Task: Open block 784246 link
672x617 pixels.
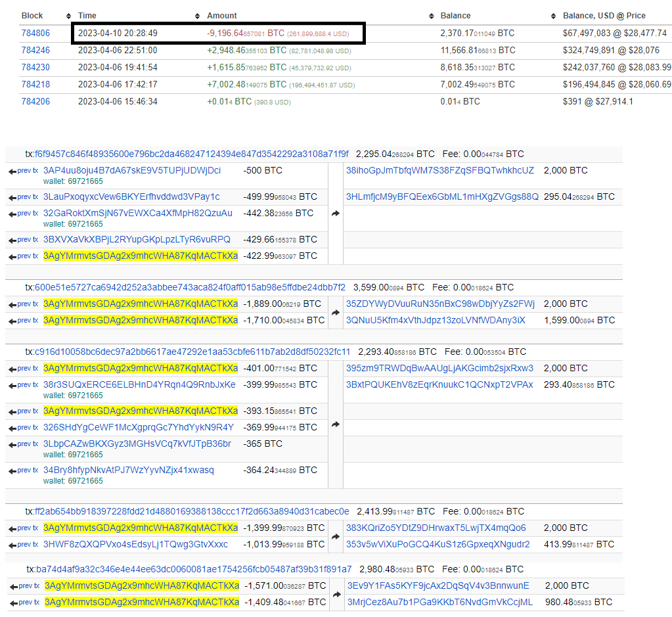Action: 35,50
